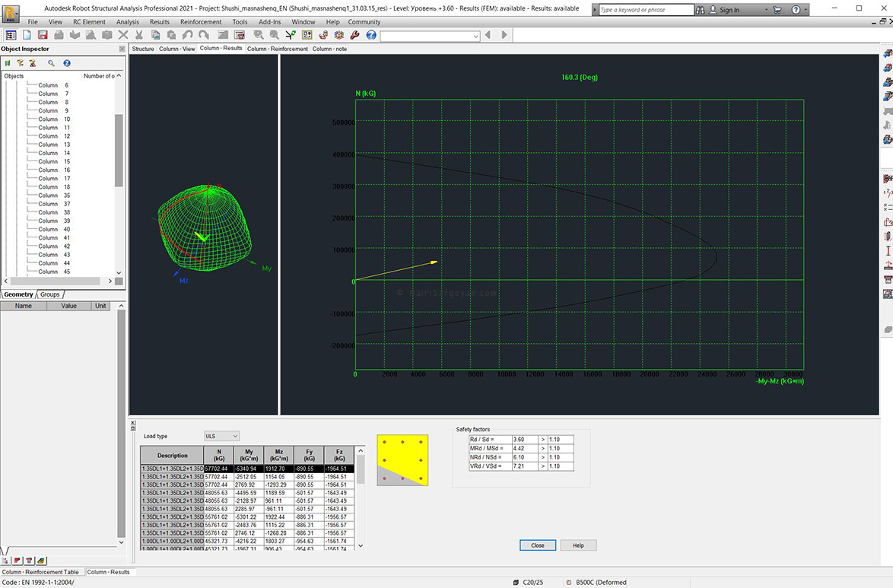The height and width of the screenshot is (588, 893).
Task: Select Column 37 in the objects tree
Action: pos(54,204)
